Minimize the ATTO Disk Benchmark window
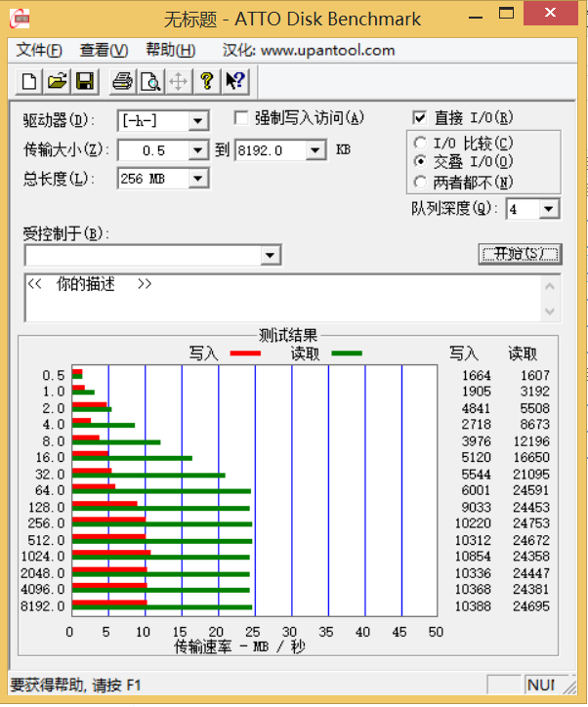 pyautogui.click(x=476, y=18)
